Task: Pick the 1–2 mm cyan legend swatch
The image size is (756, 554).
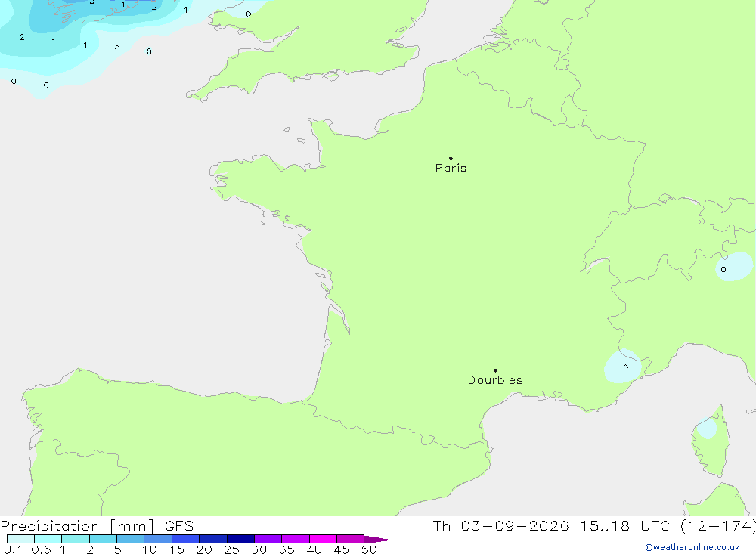Action: pos(76,539)
